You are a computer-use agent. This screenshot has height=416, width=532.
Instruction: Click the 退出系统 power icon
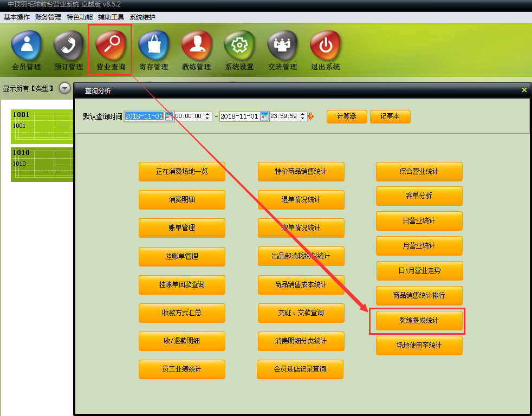pyautogui.click(x=325, y=46)
